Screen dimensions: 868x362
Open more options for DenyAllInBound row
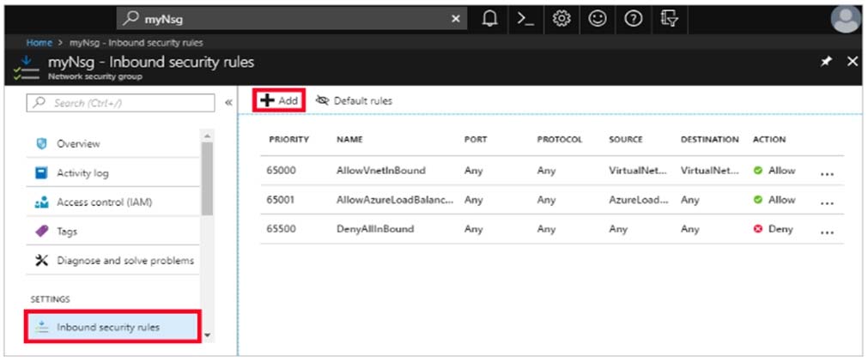click(827, 232)
